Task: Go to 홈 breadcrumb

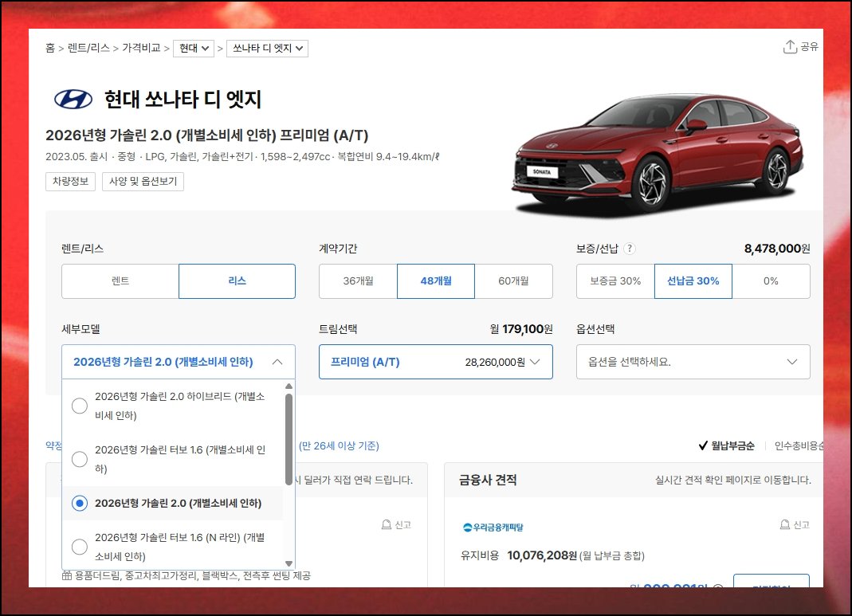Action: [50, 48]
